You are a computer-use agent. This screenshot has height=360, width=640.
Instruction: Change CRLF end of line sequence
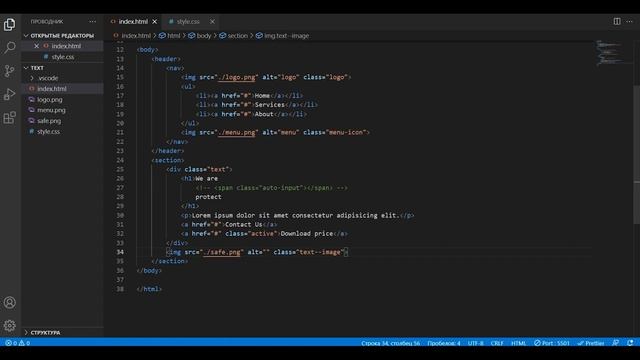tap(497, 343)
